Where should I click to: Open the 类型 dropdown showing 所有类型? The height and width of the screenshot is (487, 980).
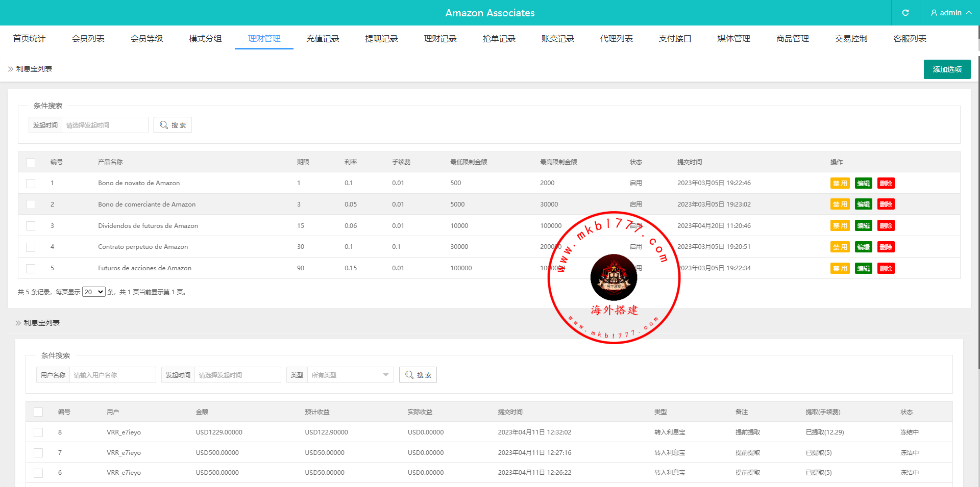(x=350, y=375)
